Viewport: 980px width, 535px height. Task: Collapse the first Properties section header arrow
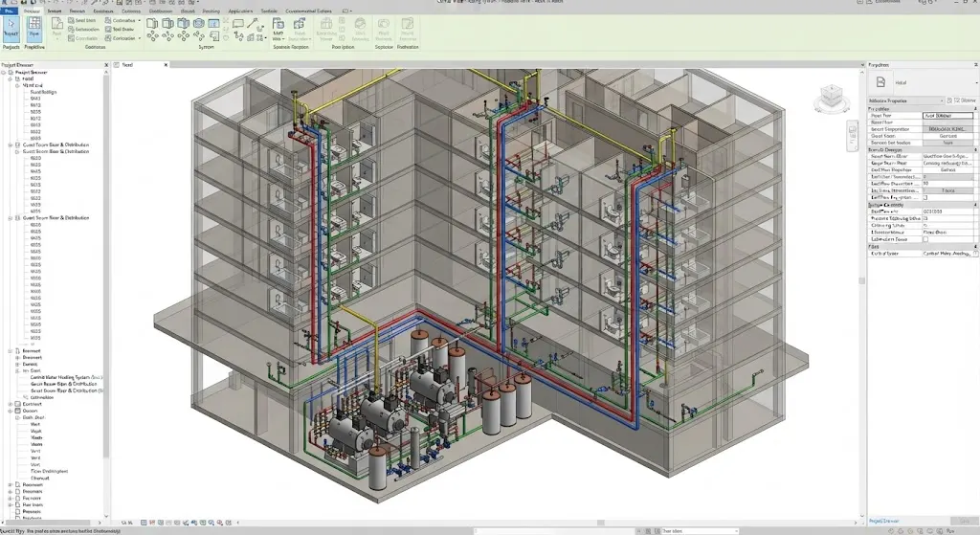[x=975, y=109]
